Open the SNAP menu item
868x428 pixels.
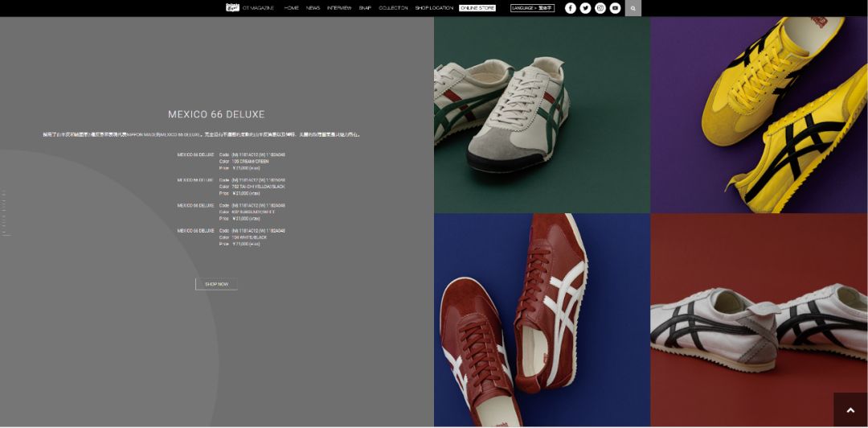[x=365, y=8]
